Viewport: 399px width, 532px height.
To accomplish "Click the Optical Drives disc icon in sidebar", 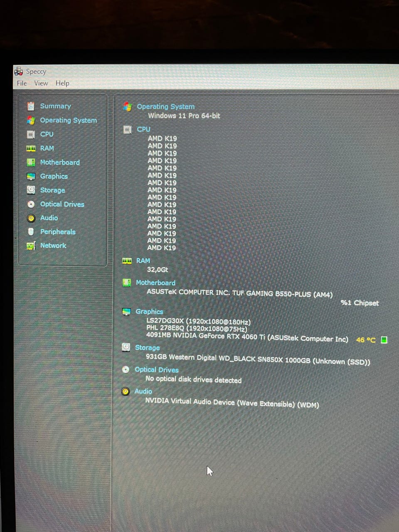I will [31, 204].
